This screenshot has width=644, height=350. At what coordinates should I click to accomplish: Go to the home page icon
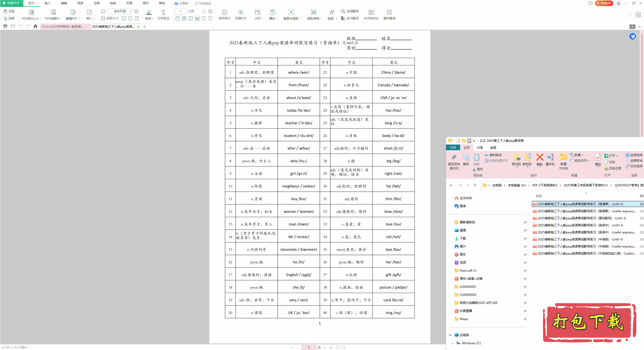pos(35,26)
